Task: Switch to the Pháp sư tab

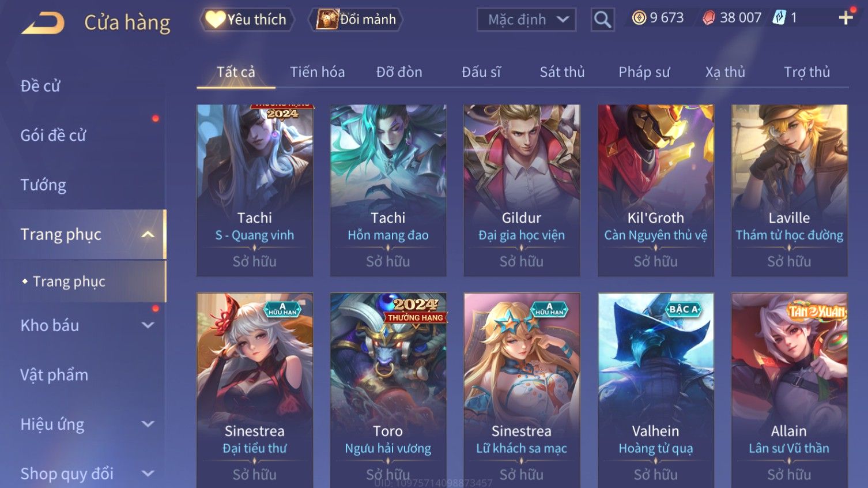Action: [644, 72]
